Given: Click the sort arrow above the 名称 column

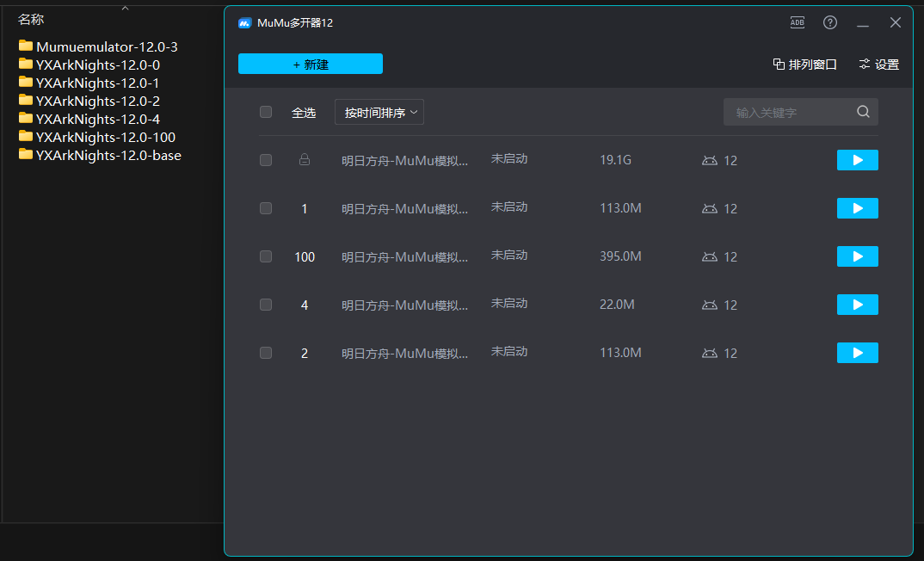Looking at the screenshot, I should point(125,8).
